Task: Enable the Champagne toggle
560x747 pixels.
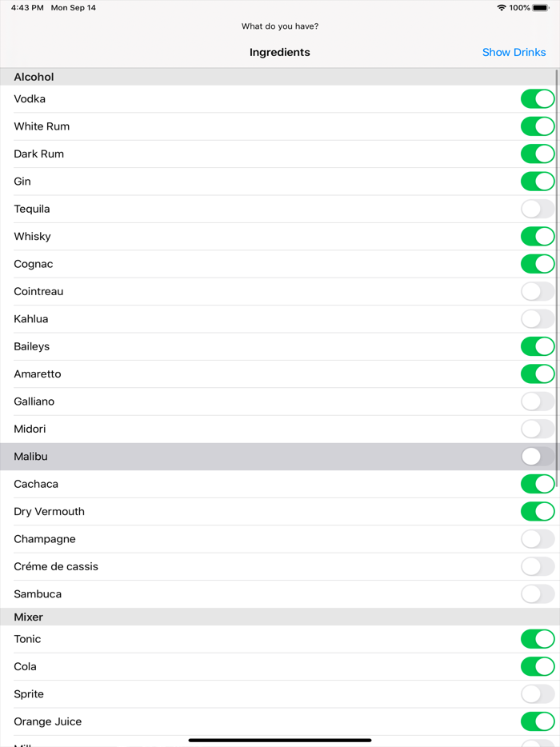Action: click(x=538, y=538)
